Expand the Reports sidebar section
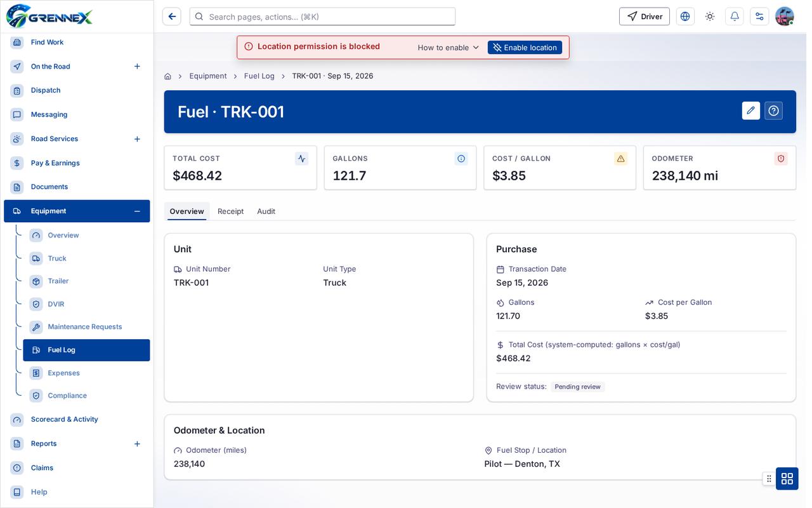The width and height of the screenshot is (812, 508). click(x=137, y=443)
